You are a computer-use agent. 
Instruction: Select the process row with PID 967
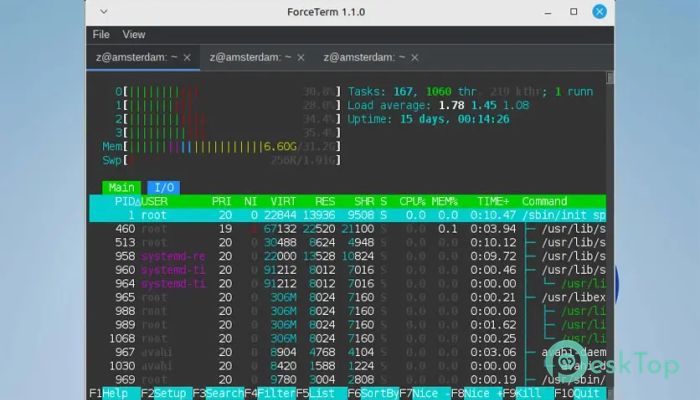(347, 352)
